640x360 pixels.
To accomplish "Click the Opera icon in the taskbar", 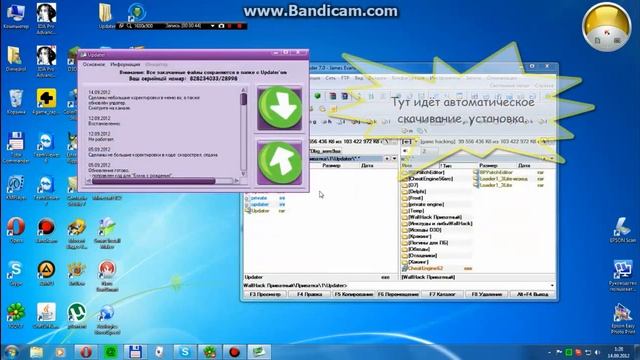I will pos(86,352).
